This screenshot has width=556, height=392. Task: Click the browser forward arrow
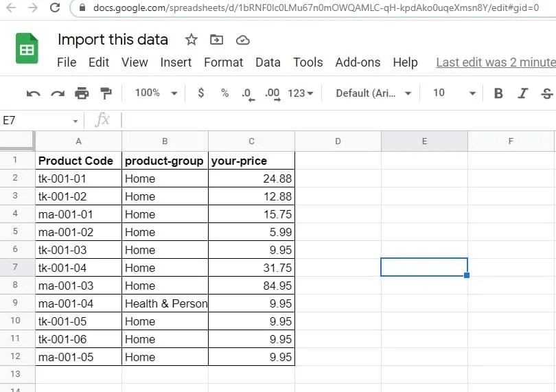[x=33, y=8]
